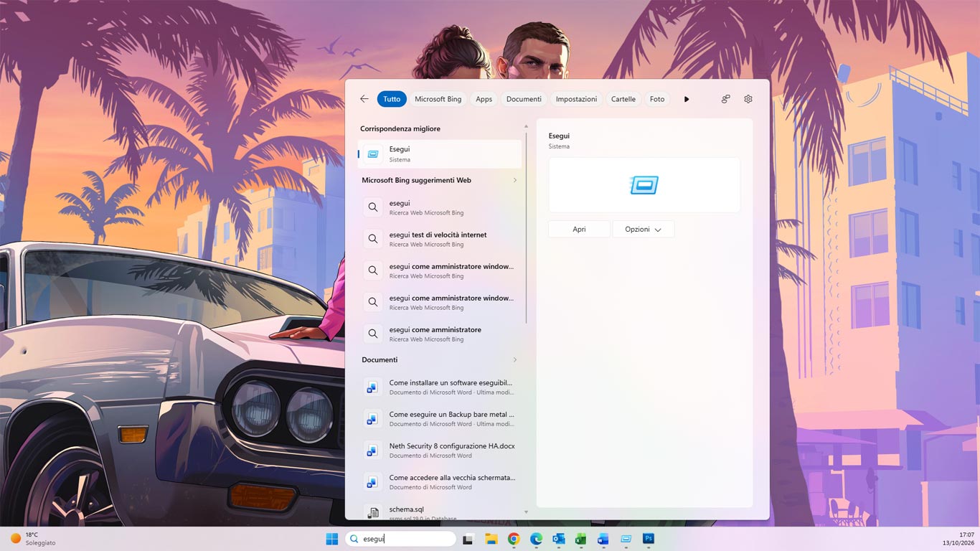Switch to the Apps filter tab

484,99
